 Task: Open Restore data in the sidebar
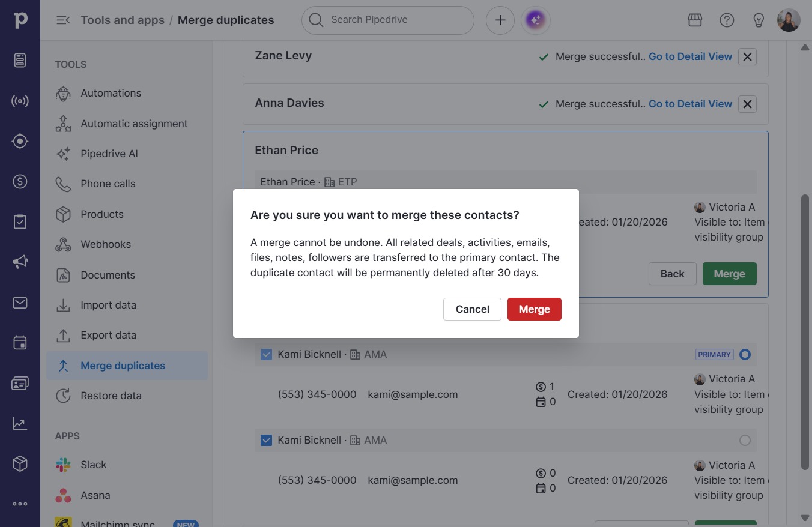[127, 396]
